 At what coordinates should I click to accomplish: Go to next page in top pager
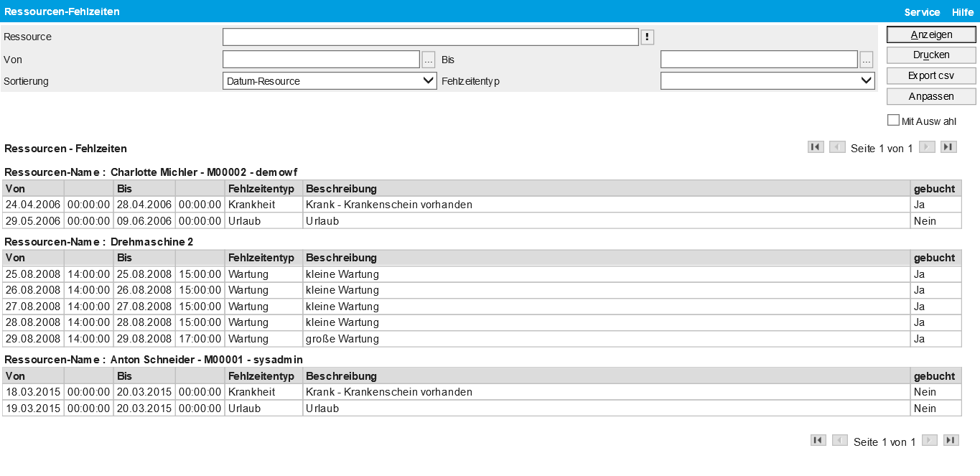[927, 147]
